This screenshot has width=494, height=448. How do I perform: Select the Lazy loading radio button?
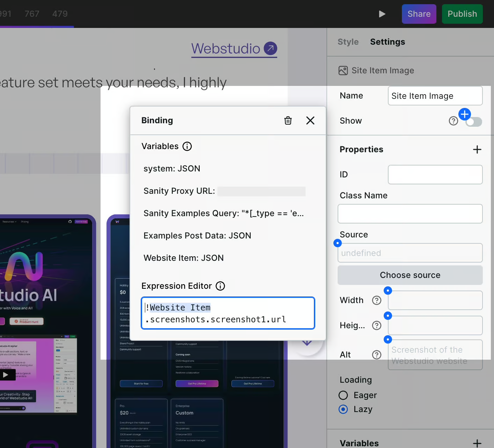pos(343,409)
